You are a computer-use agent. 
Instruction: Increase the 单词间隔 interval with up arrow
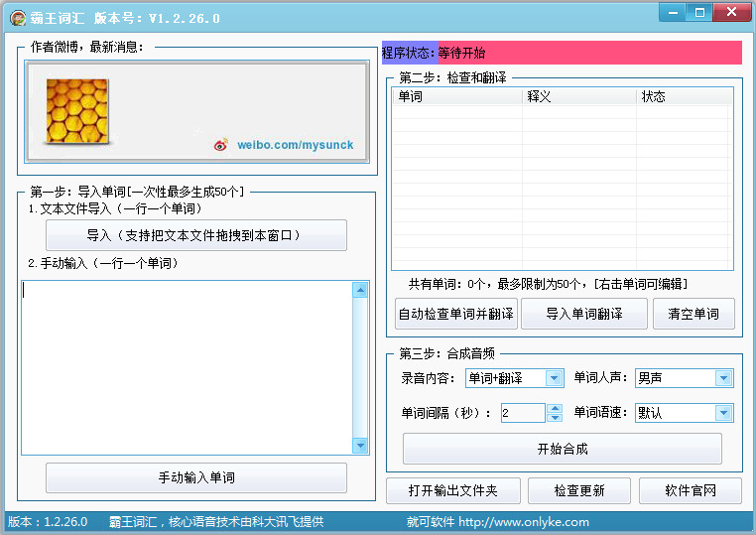click(539, 408)
